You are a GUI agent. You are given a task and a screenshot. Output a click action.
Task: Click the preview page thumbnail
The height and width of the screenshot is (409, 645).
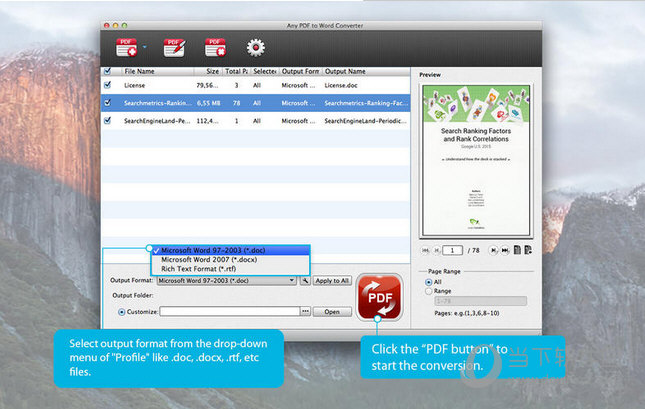coord(476,160)
